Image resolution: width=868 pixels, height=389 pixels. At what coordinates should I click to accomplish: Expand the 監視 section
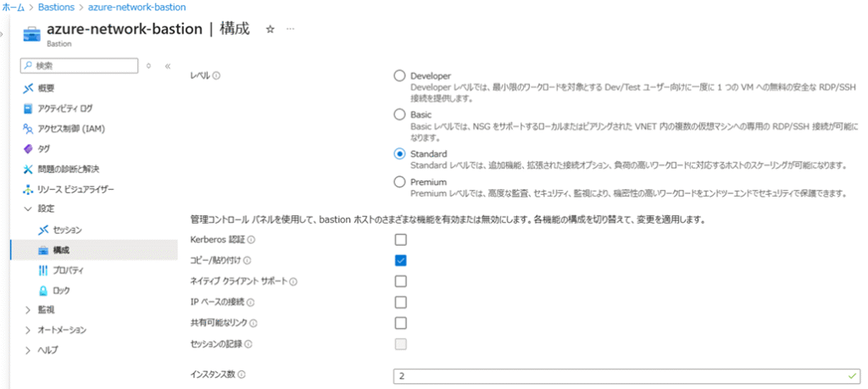[x=28, y=310]
